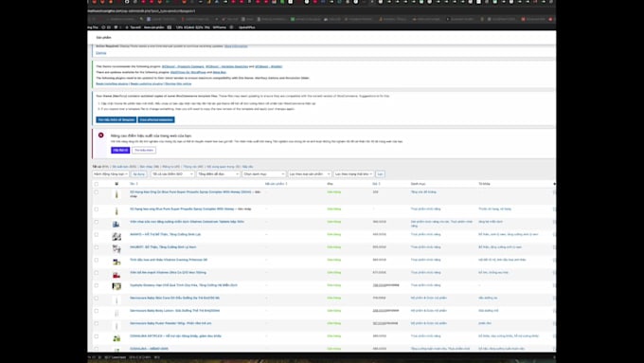Open product 'AKAVIS – Hỗ Trợ Bổ Thận'

click(x=165, y=234)
